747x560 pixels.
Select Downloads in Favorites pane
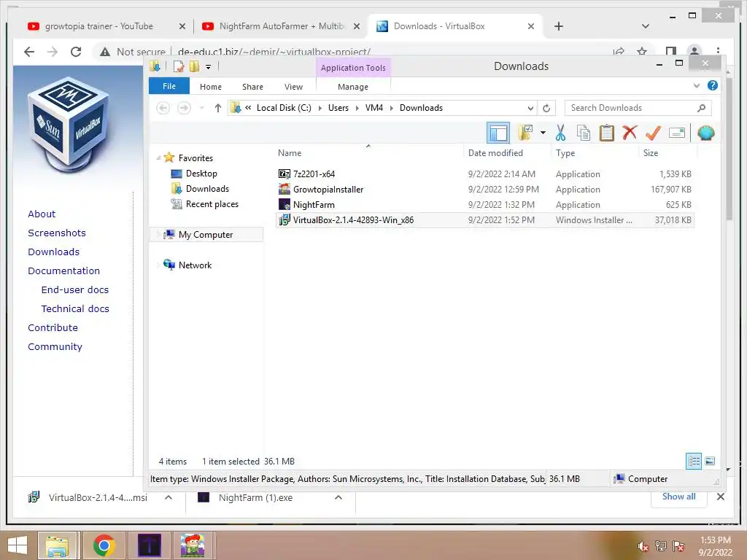pyautogui.click(x=207, y=189)
